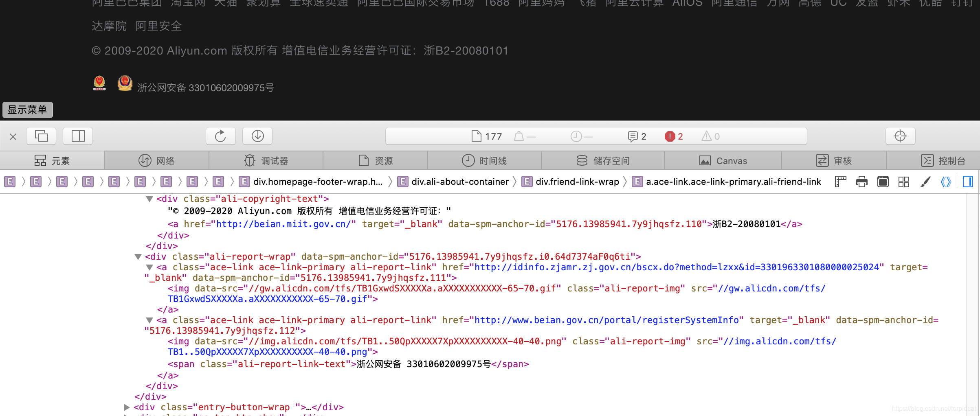Open the red error count indicator
980x416 pixels.
(674, 136)
